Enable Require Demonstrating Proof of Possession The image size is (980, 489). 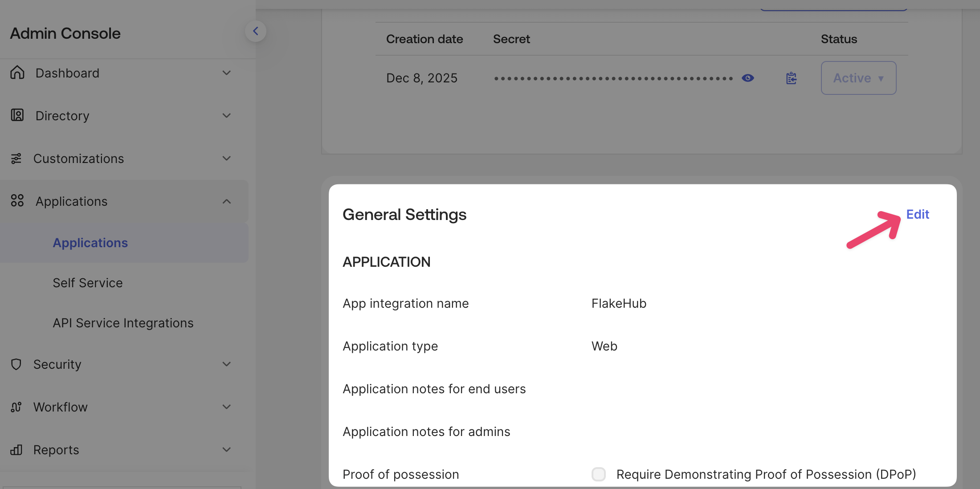(599, 474)
